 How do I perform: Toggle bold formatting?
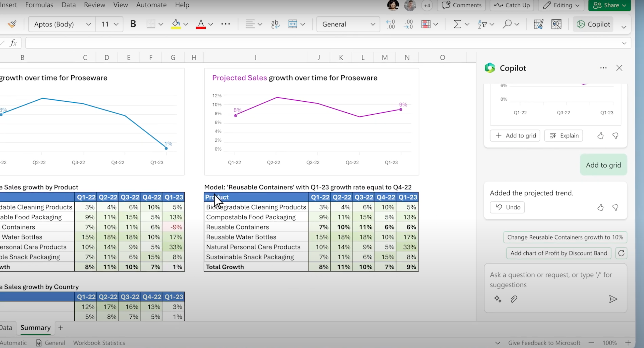coord(133,24)
